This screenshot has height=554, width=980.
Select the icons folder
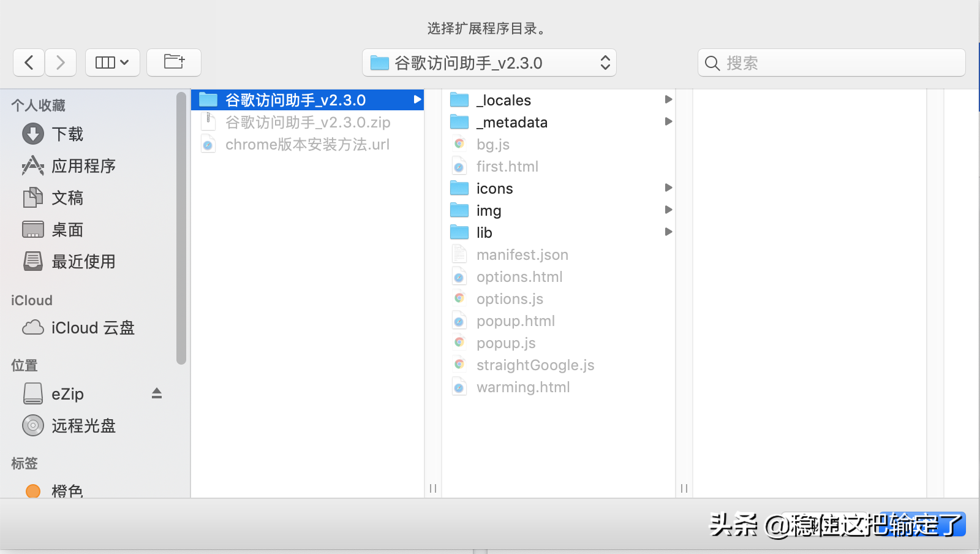[495, 188]
